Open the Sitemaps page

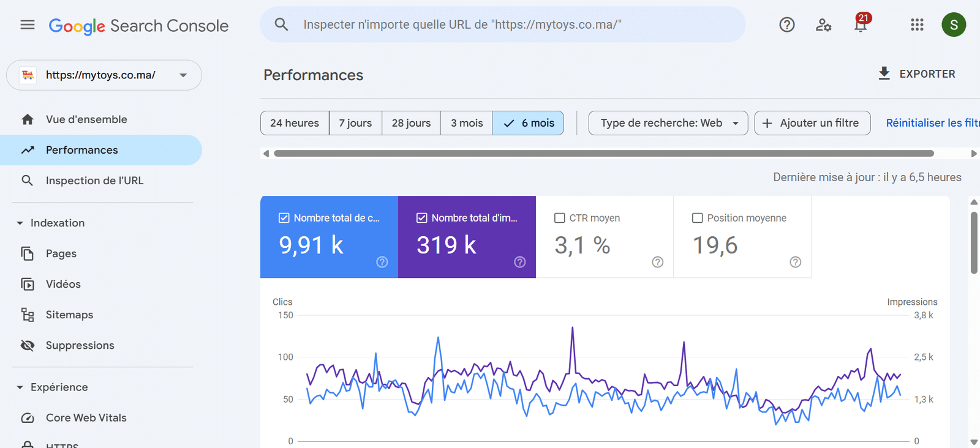[101, 315]
